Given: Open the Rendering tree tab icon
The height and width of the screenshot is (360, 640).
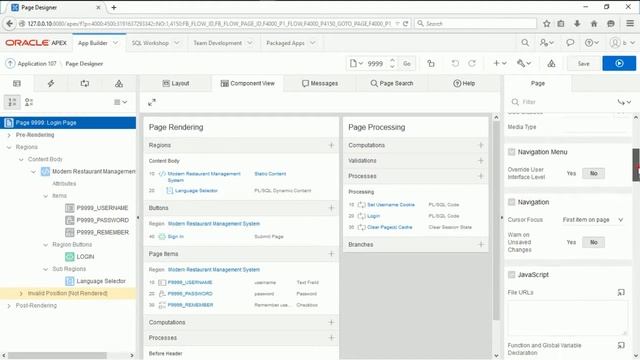Looking at the screenshot, I should point(17,83).
